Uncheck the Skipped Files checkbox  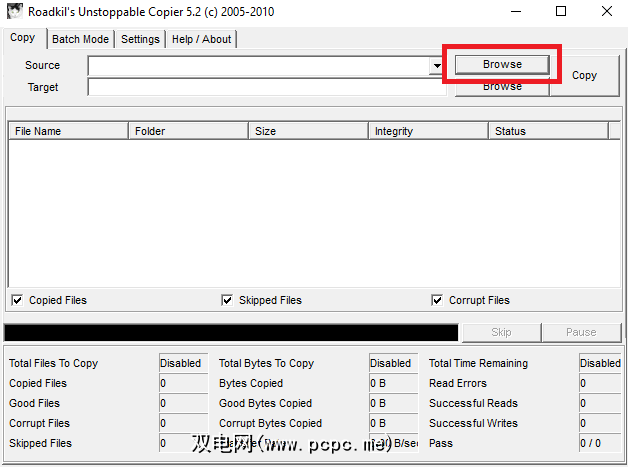click(x=227, y=300)
